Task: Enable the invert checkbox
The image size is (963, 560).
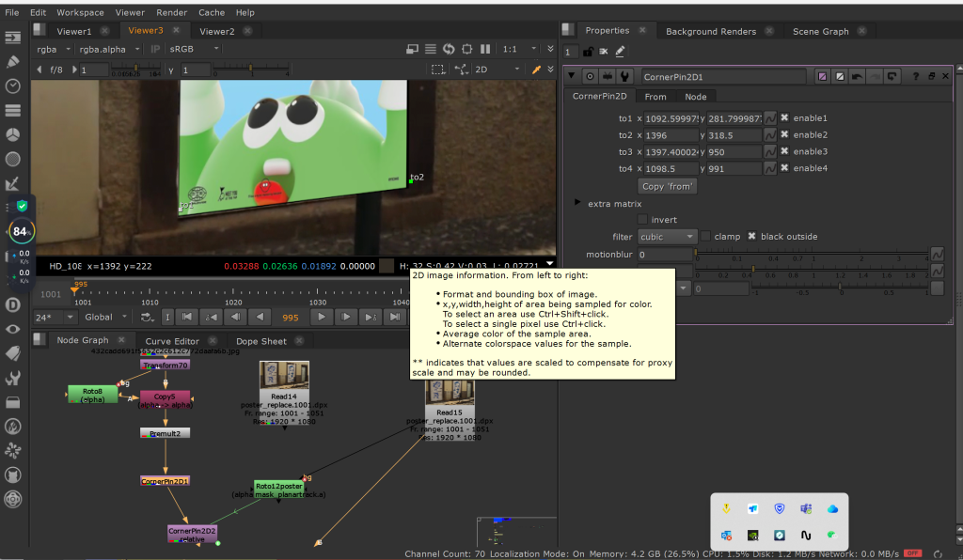Action: [642, 220]
